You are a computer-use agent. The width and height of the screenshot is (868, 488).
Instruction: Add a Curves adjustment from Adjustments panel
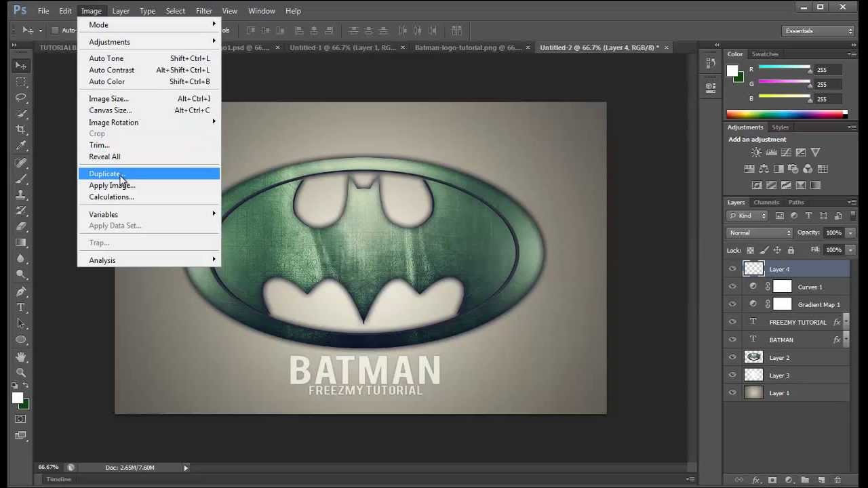click(786, 152)
